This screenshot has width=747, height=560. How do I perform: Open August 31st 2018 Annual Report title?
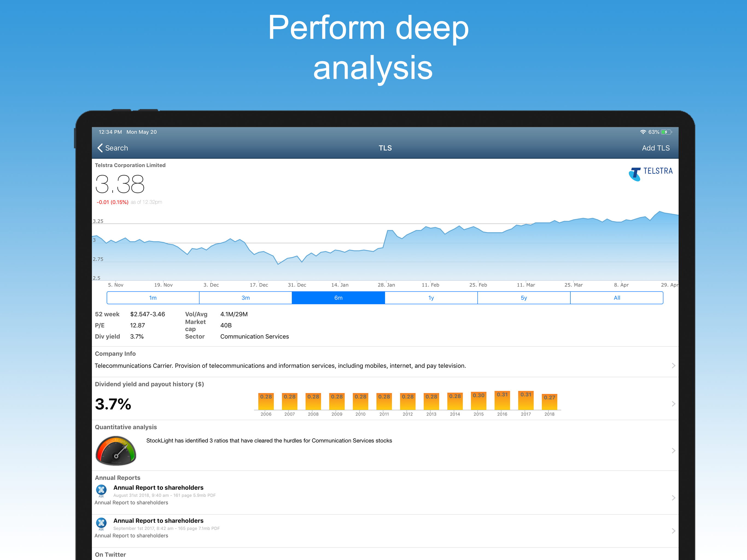158,487
